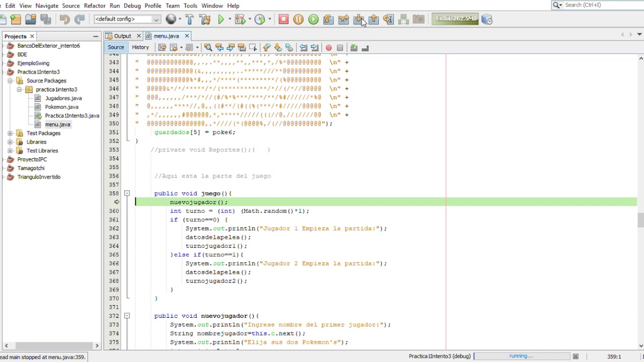
Task: Click the 140.4/262.5MB memory usage bar
Action: click(x=455, y=19)
